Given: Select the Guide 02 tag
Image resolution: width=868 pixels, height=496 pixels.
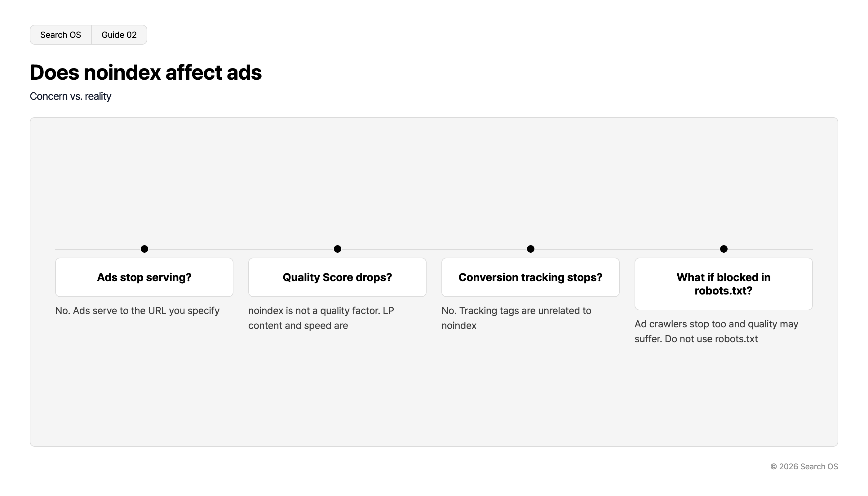Looking at the screenshot, I should tap(119, 35).
